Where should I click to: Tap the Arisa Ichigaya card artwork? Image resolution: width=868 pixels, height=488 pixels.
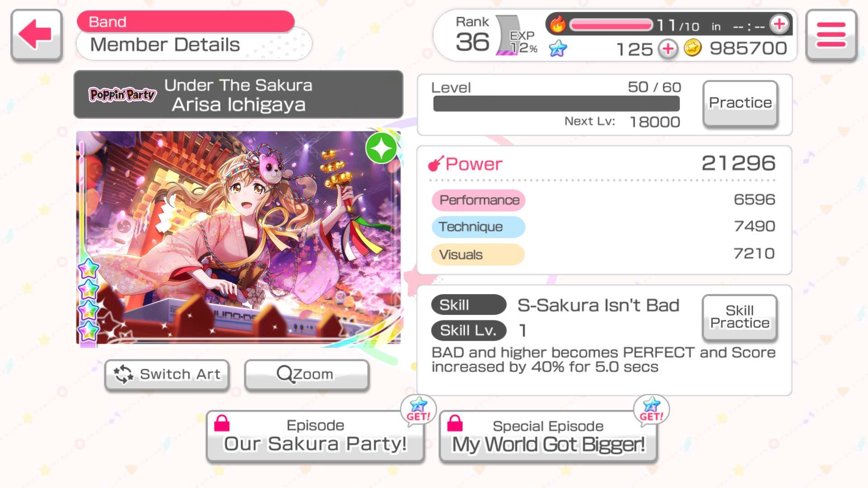[238, 238]
